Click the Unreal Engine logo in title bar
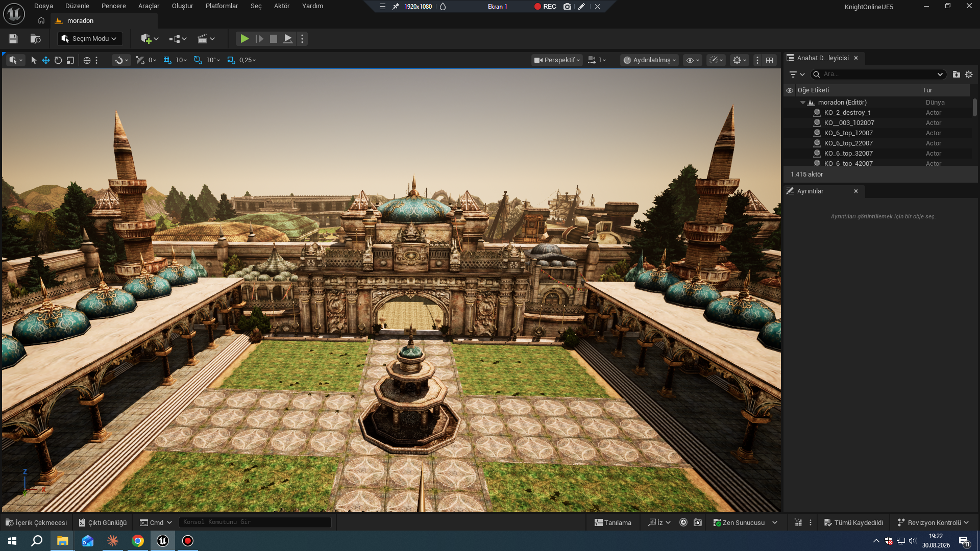 (14, 13)
